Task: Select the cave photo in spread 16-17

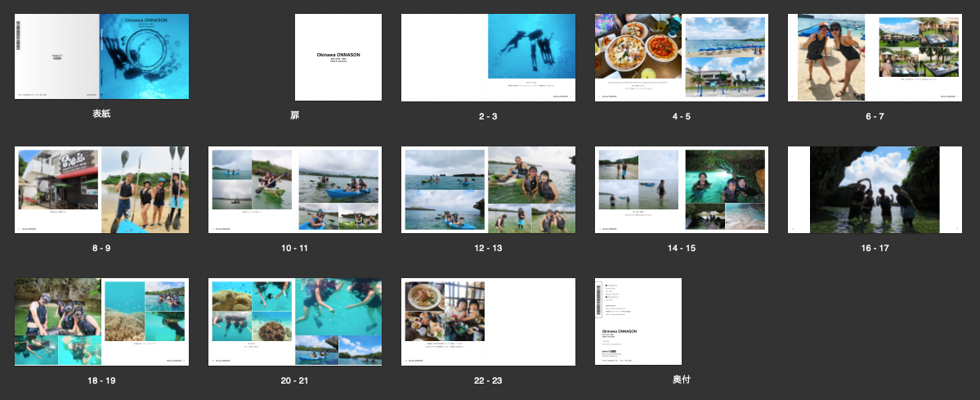Action: 875,190
